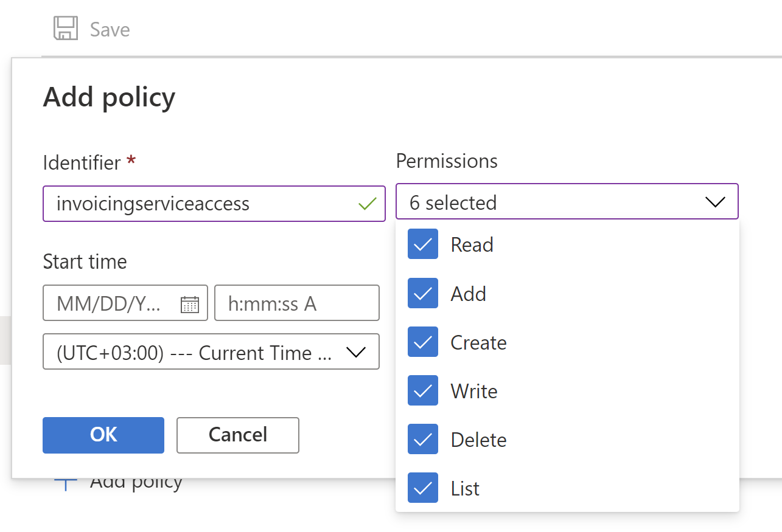Screen dimensions: 782x532
Task: Click the MM/DD/YYYY start date field
Action: point(125,303)
